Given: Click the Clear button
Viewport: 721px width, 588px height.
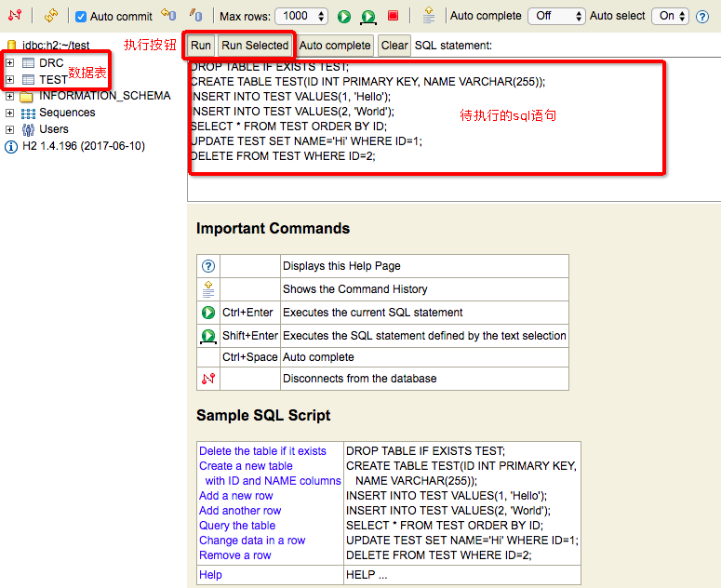Looking at the screenshot, I should pos(394,46).
